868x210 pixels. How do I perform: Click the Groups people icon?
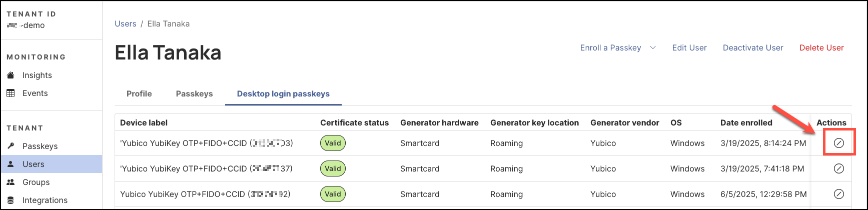click(11, 182)
